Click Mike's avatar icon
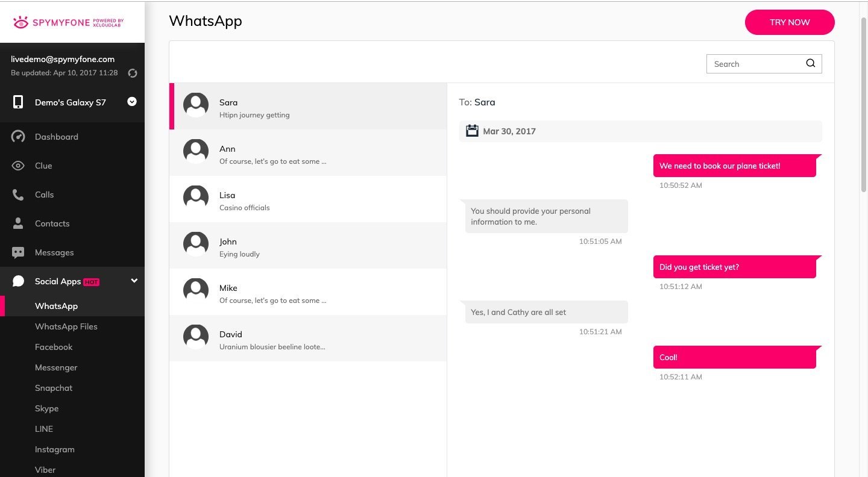Image resolution: width=868 pixels, height=477 pixels. (196, 291)
